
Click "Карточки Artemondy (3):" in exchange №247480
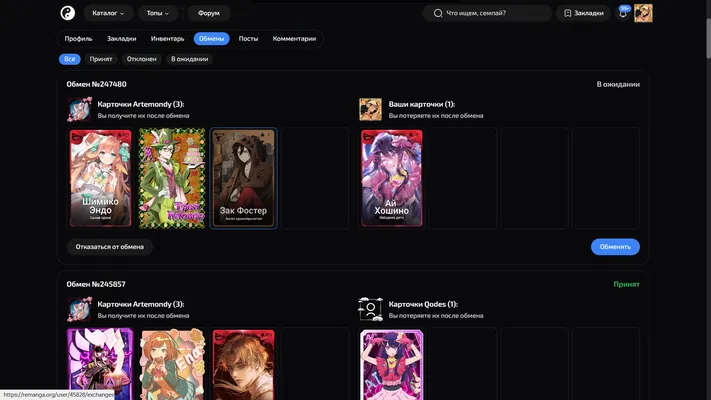point(141,104)
